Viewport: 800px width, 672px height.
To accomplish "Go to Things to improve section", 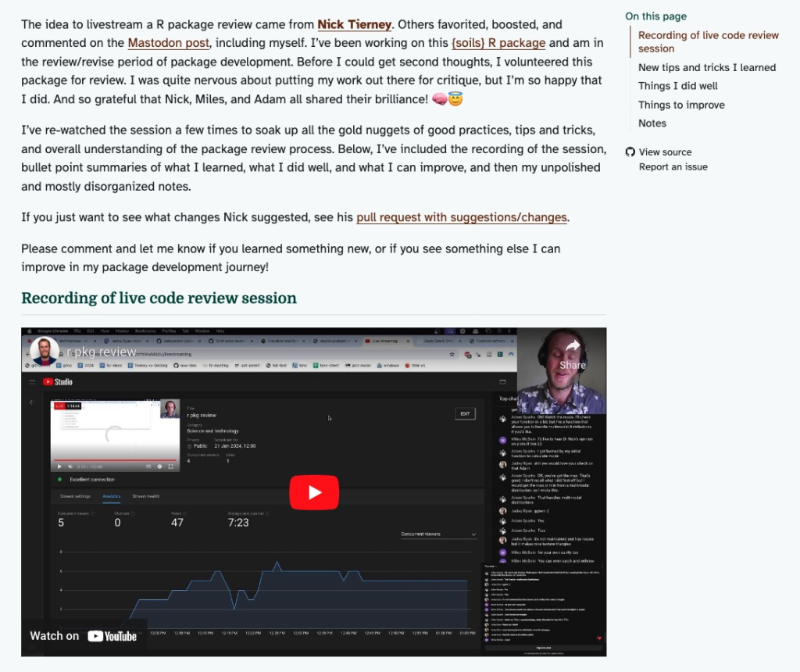I will point(681,105).
